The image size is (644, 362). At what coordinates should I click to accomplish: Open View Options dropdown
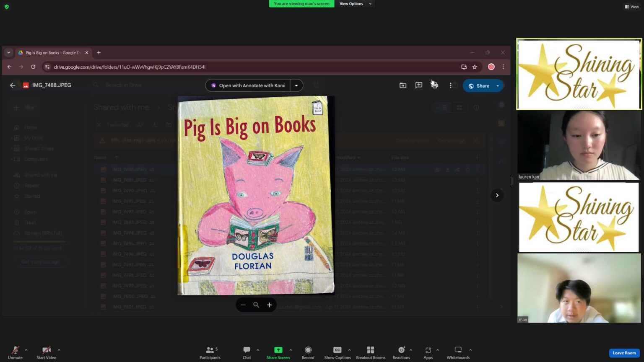(x=355, y=4)
